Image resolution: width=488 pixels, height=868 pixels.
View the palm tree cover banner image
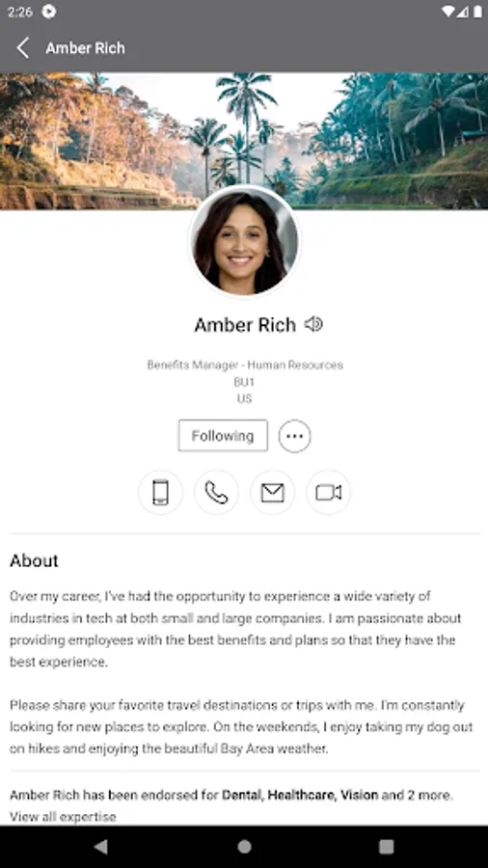pos(244,141)
